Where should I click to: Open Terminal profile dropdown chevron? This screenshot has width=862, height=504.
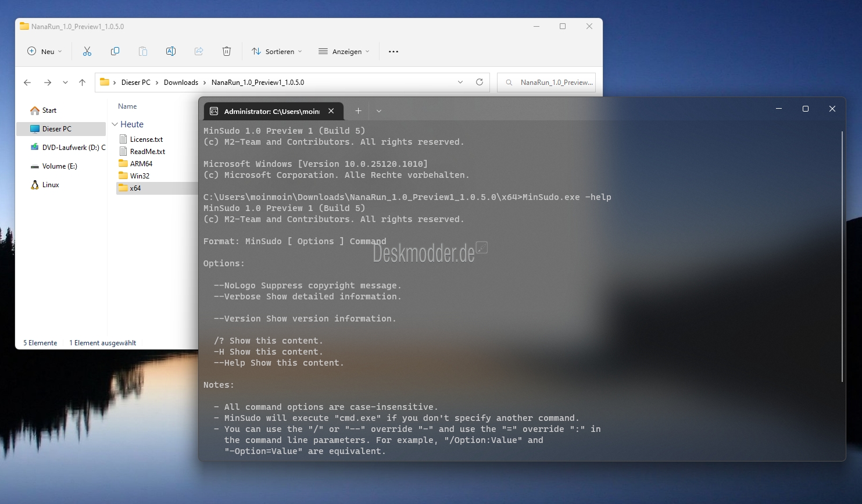click(379, 110)
